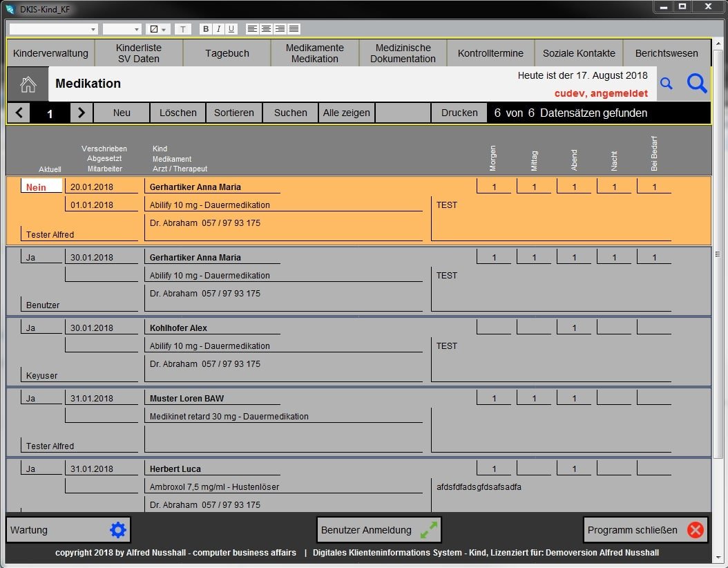This screenshot has width=728, height=568.
Task: Toggle bold formatting
Action: 206,29
